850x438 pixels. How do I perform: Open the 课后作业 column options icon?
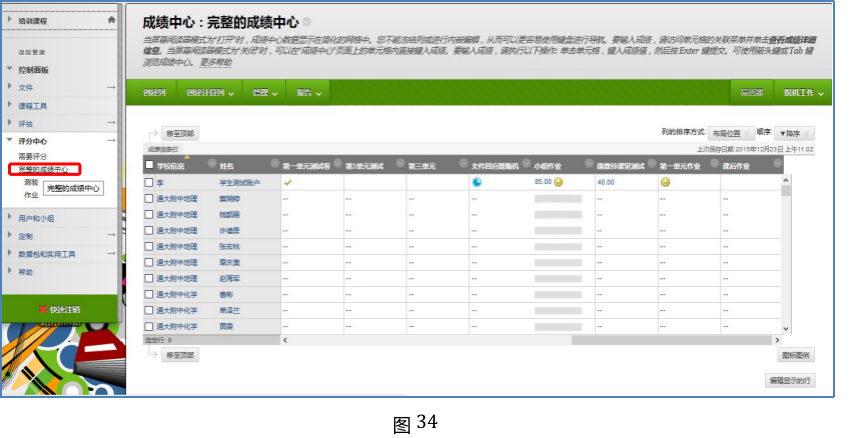(x=777, y=164)
